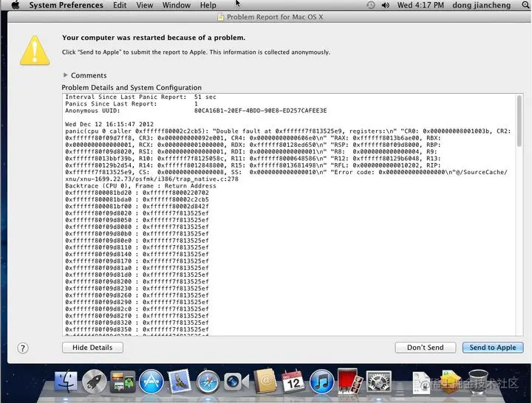
Task: Click the yellow warning triangle icon
Action: (35, 50)
